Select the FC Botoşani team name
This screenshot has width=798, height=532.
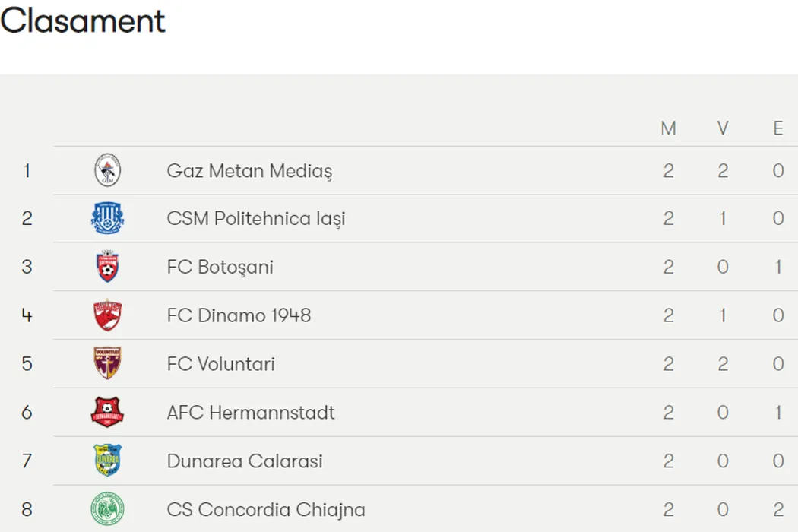(220, 268)
